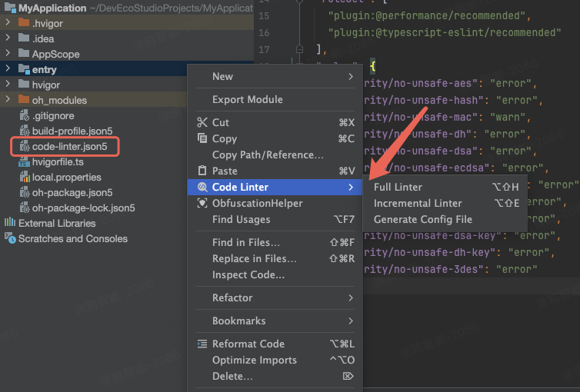Run Full Linter from submenu

445,187
